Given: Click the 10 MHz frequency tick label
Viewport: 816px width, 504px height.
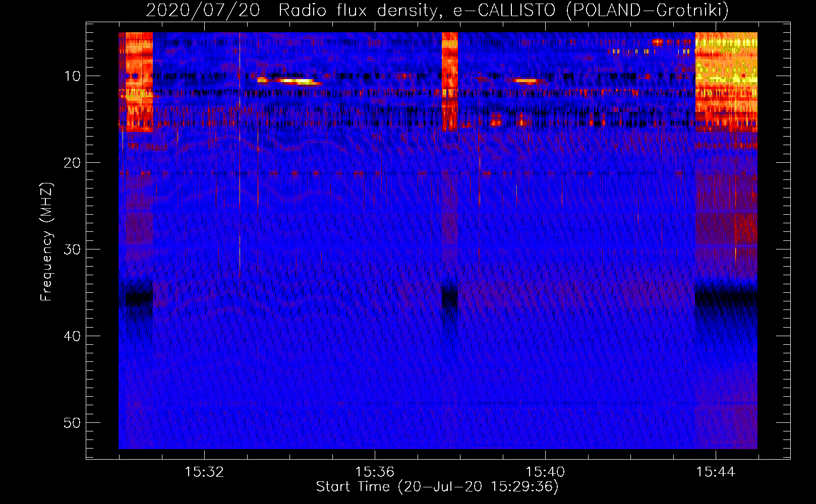Looking at the screenshot, I should click(73, 76).
